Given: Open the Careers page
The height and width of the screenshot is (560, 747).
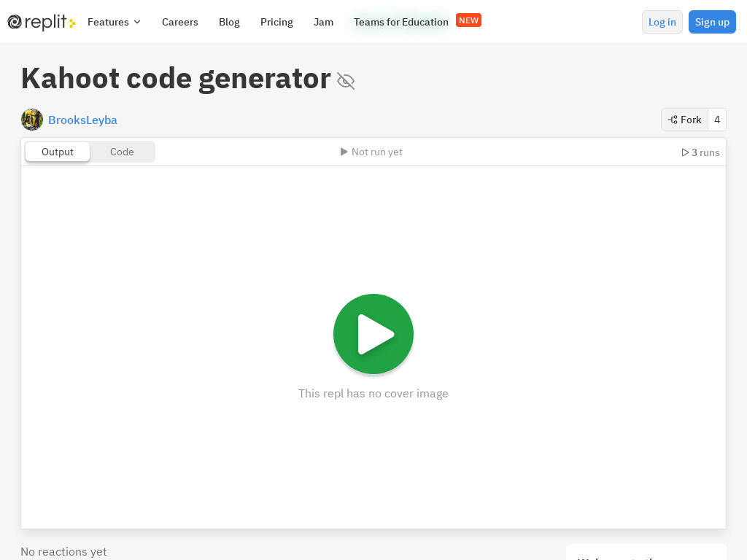Looking at the screenshot, I should pyautogui.click(x=179, y=22).
